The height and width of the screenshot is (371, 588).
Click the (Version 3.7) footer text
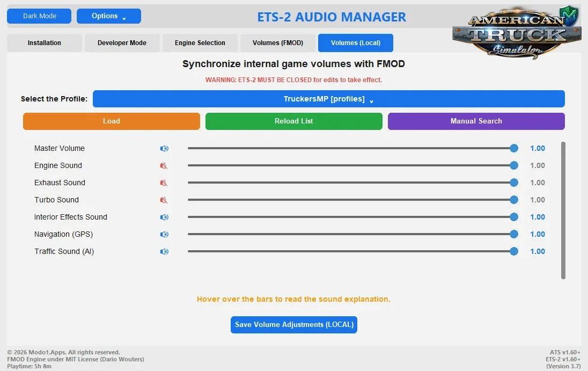click(563, 366)
